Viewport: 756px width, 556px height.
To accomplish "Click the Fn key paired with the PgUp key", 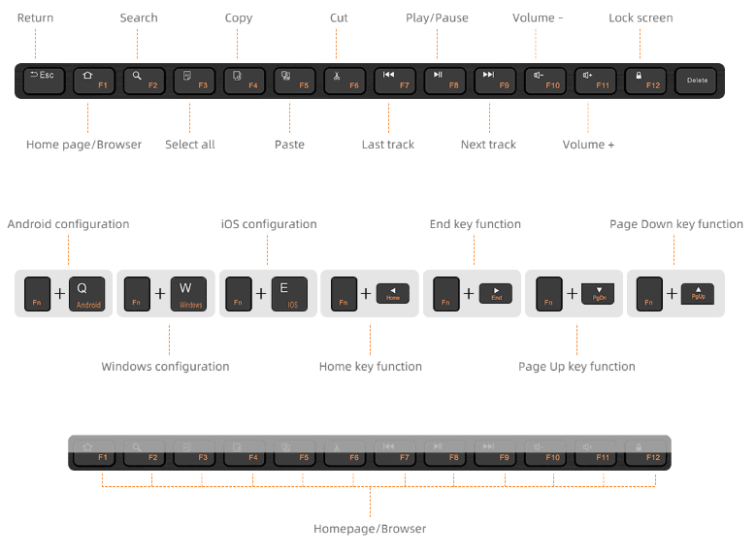I will pos(649,294).
